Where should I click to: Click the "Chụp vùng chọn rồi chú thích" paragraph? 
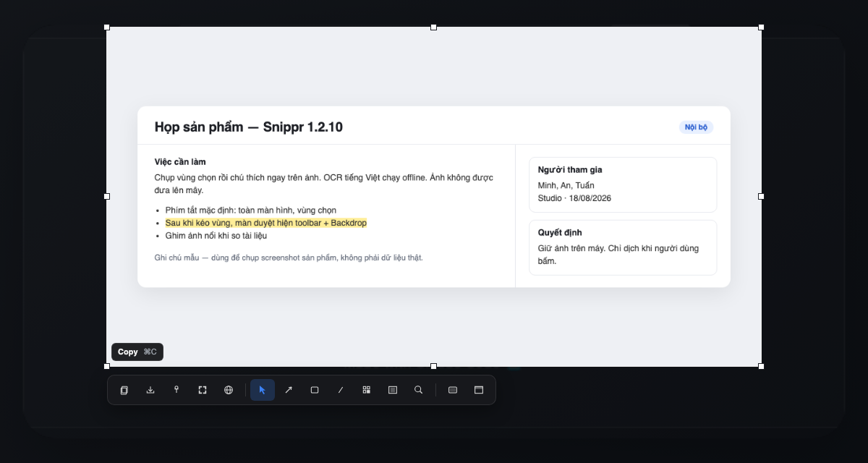(x=324, y=184)
